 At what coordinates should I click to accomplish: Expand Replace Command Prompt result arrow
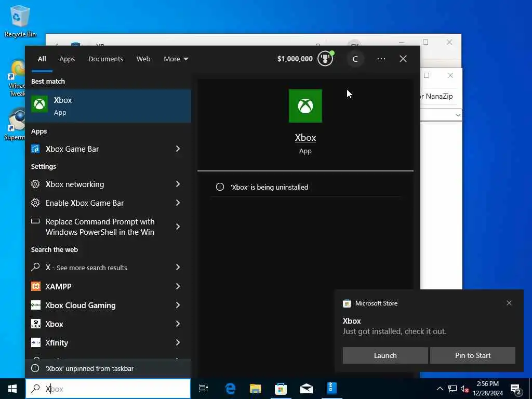coord(178,227)
